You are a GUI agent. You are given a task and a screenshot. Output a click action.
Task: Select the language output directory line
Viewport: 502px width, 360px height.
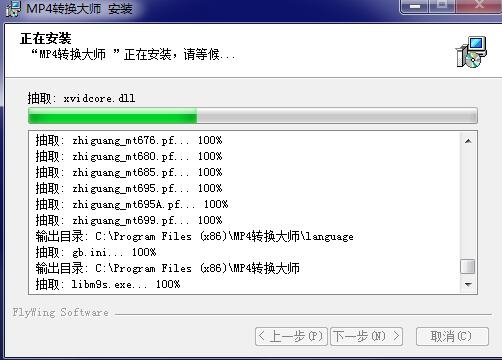(x=195, y=236)
